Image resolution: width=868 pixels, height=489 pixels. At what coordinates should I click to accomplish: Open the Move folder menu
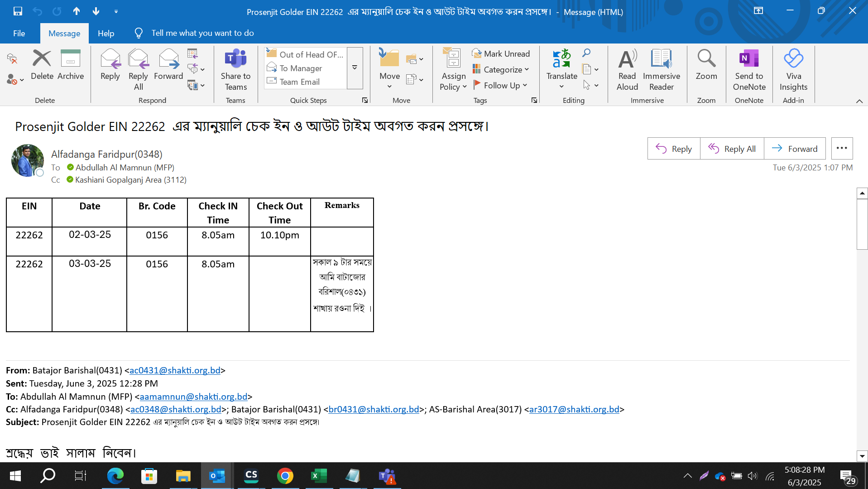click(389, 69)
